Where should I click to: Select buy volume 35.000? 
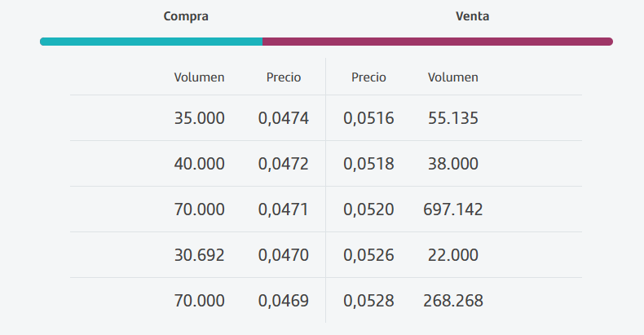point(199,118)
